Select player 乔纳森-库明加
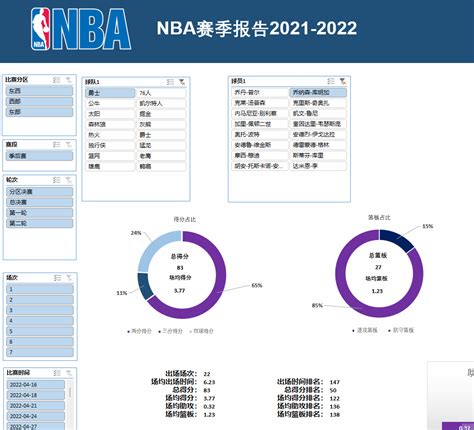 pos(318,92)
